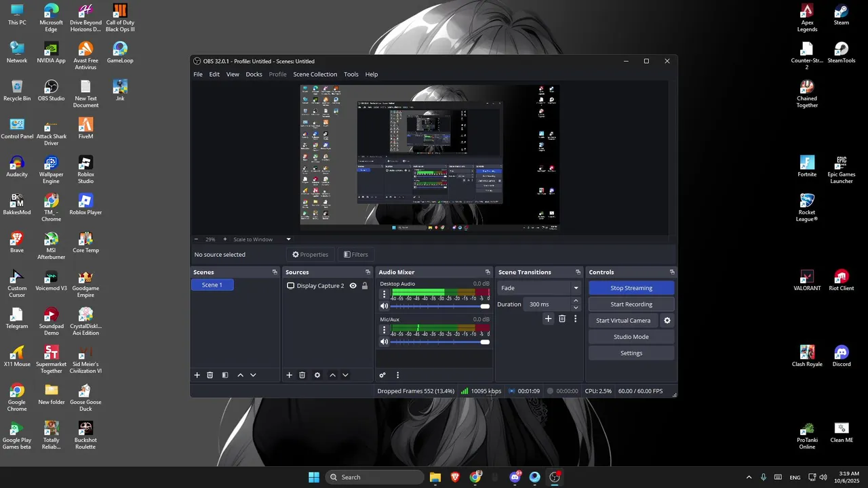This screenshot has height=488, width=868.
Task: Click the OBS preview canvas
Action: [x=430, y=159]
